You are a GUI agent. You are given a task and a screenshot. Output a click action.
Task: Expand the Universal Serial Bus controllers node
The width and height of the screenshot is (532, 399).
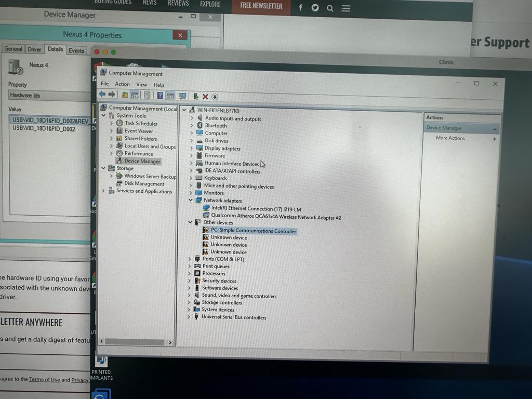[189, 317]
